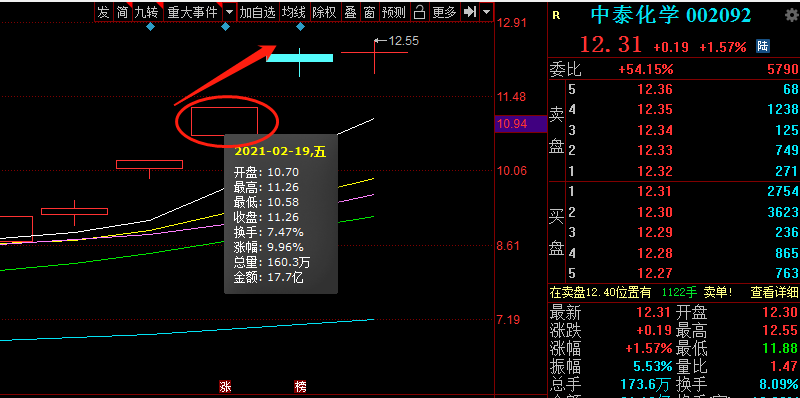Click the cyan candlestick near the arrow
The width and height of the screenshot is (800, 398).
coord(299,58)
